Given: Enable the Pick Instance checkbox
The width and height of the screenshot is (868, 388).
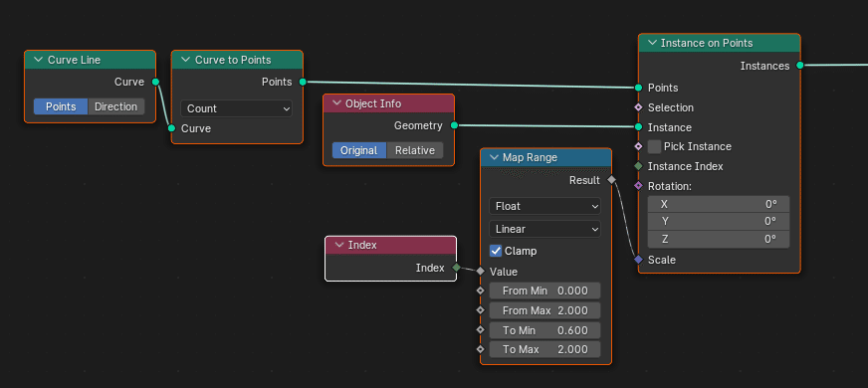Looking at the screenshot, I should tap(654, 146).
